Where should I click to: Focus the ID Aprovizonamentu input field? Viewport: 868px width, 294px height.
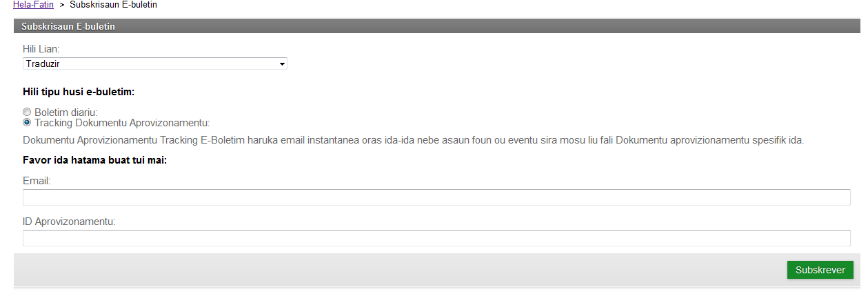(436, 238)
